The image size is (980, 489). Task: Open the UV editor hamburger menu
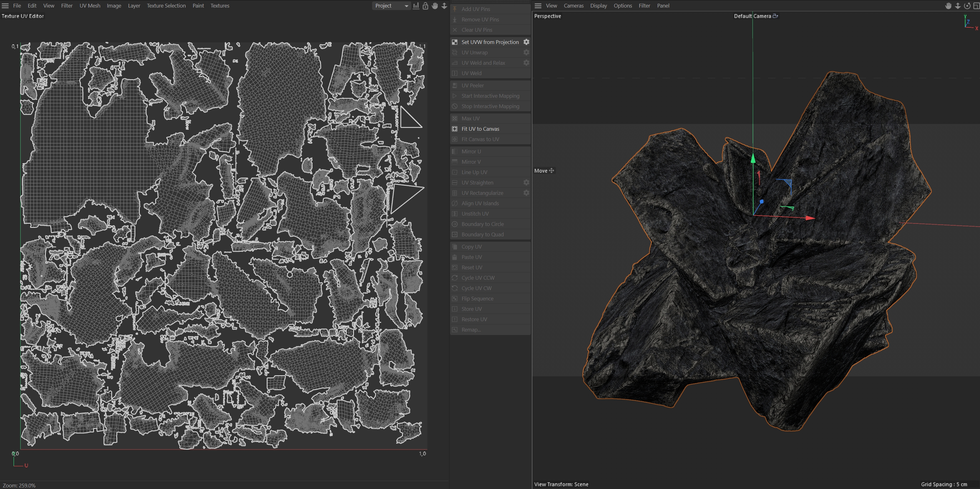pos(5,6)
